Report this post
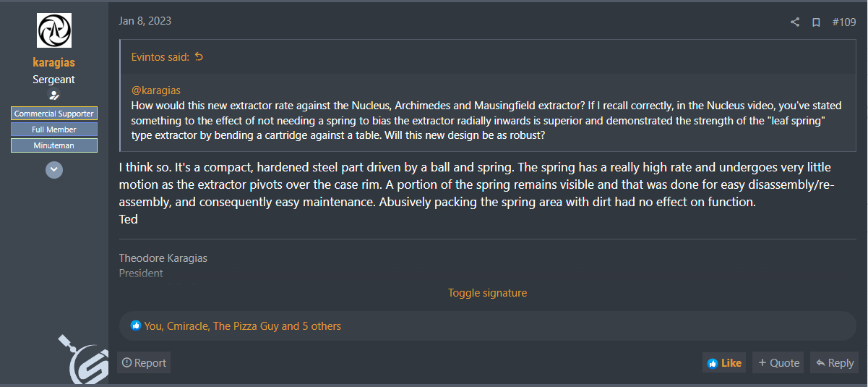The image size is (868, 387). tap(144, 363)
